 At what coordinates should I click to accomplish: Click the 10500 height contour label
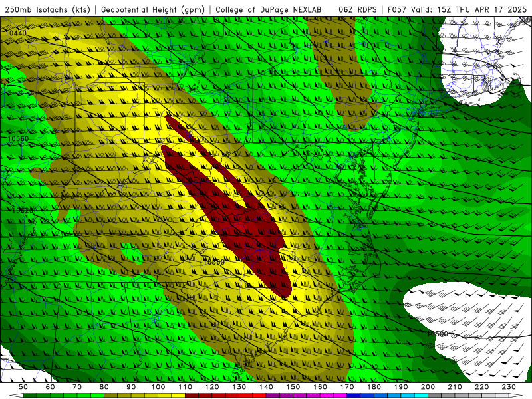(438, 334)
